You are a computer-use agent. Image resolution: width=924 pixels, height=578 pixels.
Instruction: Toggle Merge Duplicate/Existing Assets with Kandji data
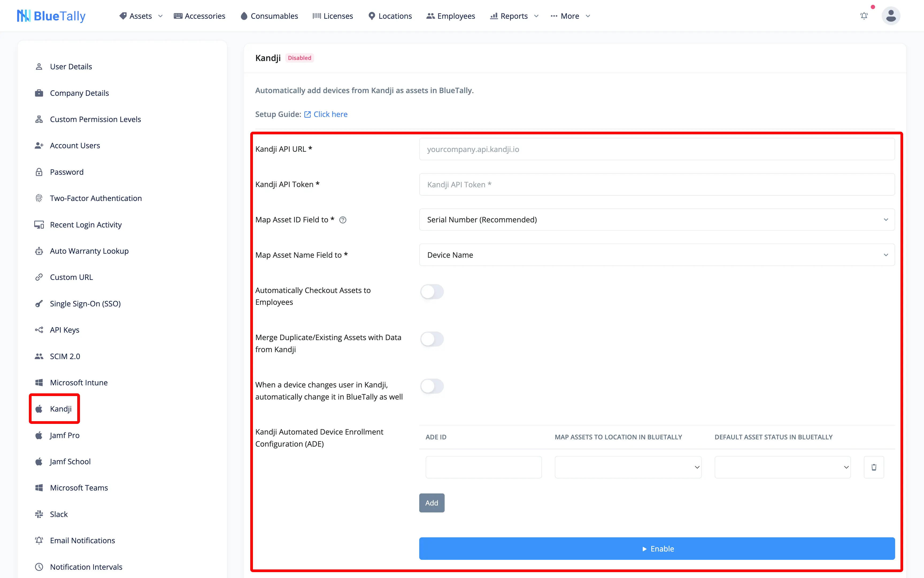pyautogui.click(x=432, y=339)
